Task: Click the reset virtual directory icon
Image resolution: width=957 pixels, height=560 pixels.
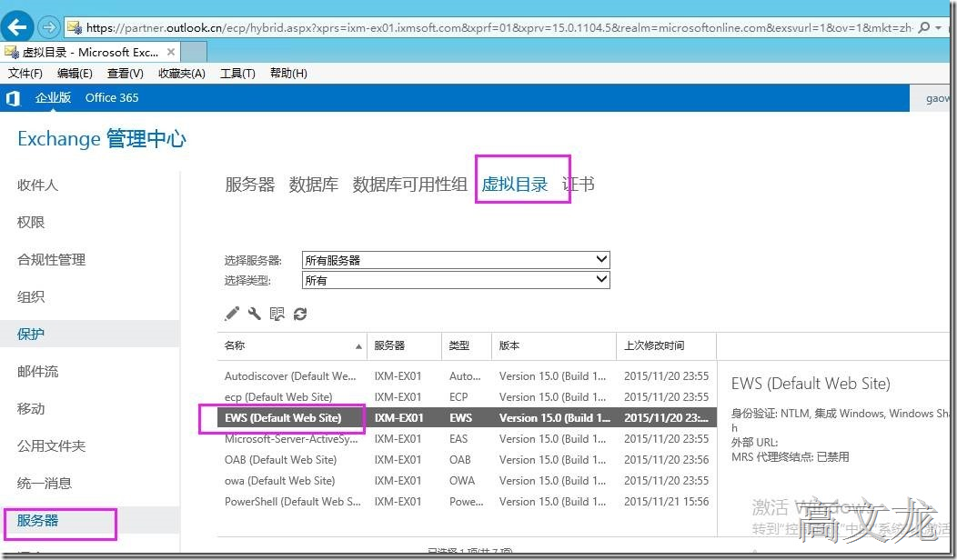Action: click(277, 314)
